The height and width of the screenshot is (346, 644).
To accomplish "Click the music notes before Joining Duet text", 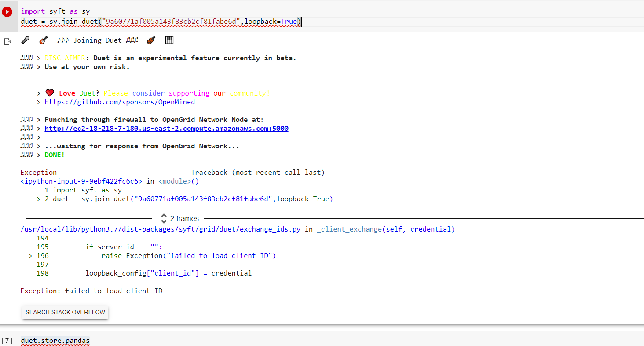I will (x=63, y=40).
